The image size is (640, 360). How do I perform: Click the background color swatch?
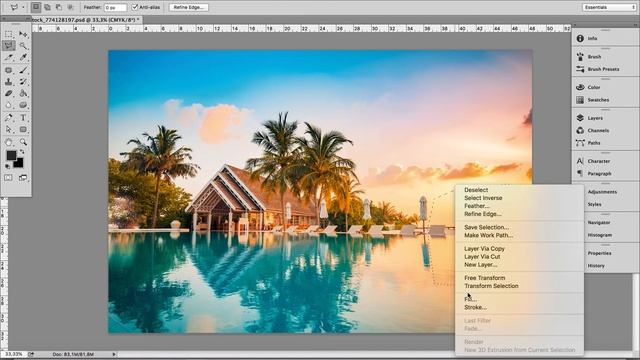[19, 164]
